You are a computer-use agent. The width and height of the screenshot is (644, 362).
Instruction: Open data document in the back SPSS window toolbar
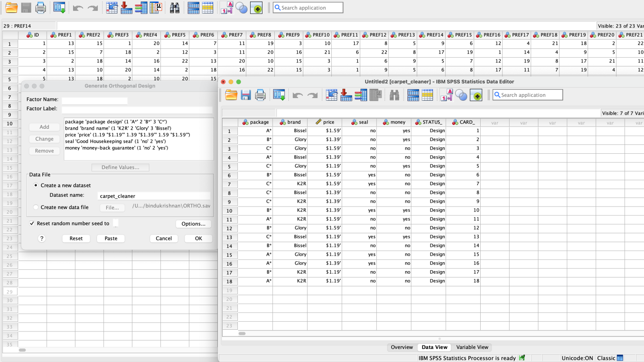(11, 8)
